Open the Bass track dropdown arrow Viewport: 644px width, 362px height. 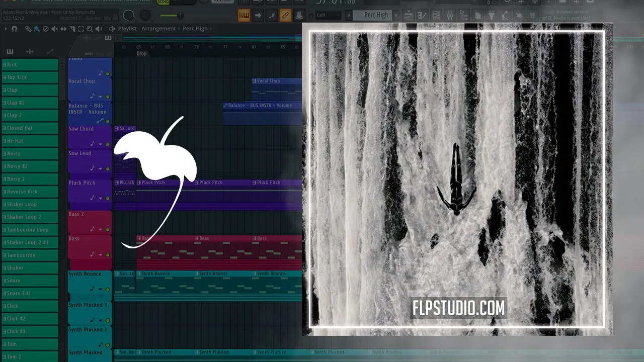click(100, 255)
